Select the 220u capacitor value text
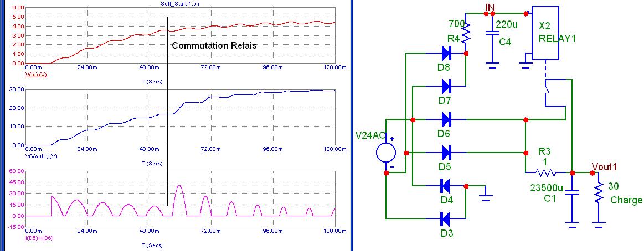Viewport: 644px width, 251px height. click(x=508, y=24)
